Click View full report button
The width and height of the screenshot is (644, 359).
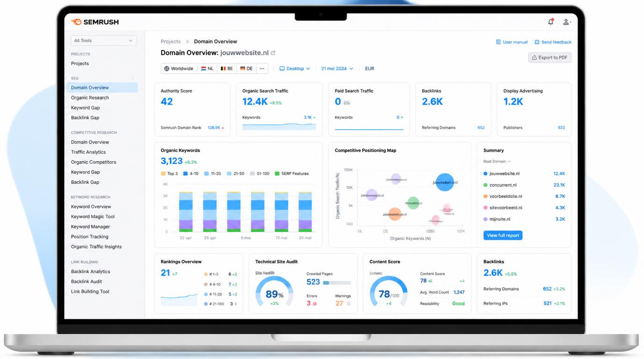[x=503, y=235]
